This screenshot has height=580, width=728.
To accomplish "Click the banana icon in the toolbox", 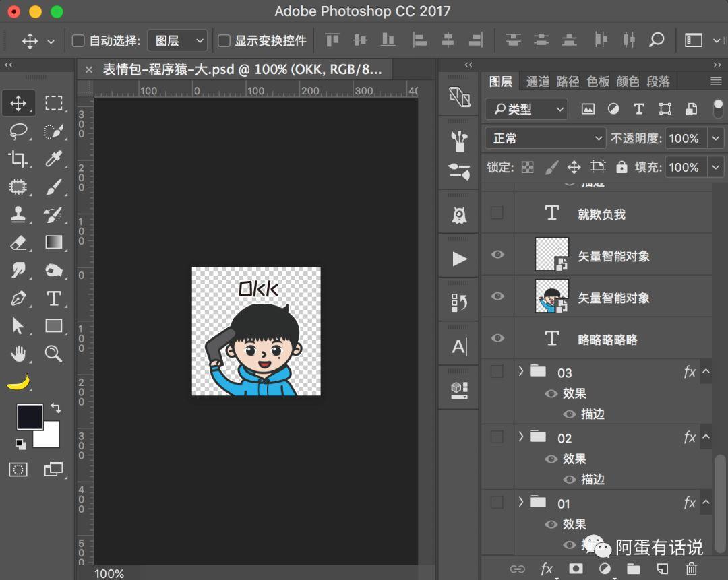I will [19, 383].
